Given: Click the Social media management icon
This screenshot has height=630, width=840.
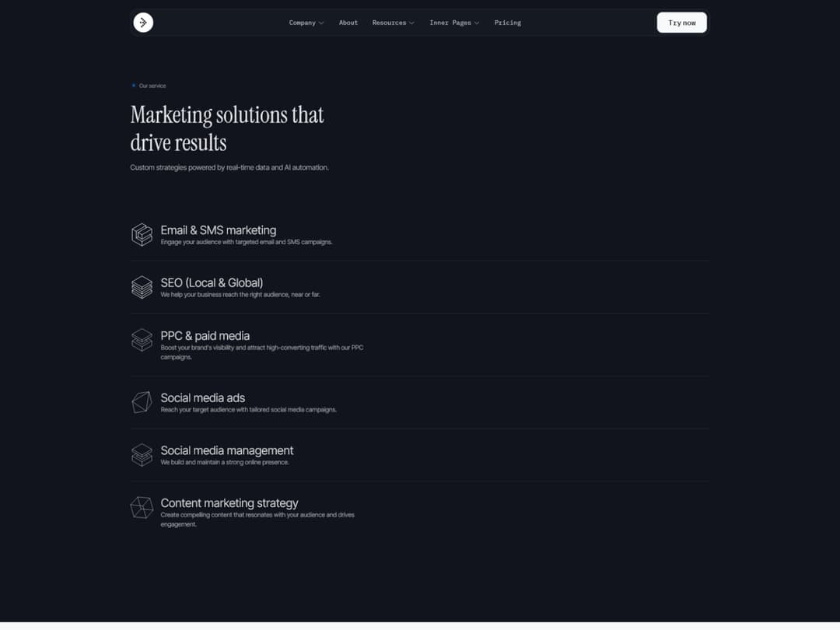Looking at the screenshot, I should tap(142, 455).
